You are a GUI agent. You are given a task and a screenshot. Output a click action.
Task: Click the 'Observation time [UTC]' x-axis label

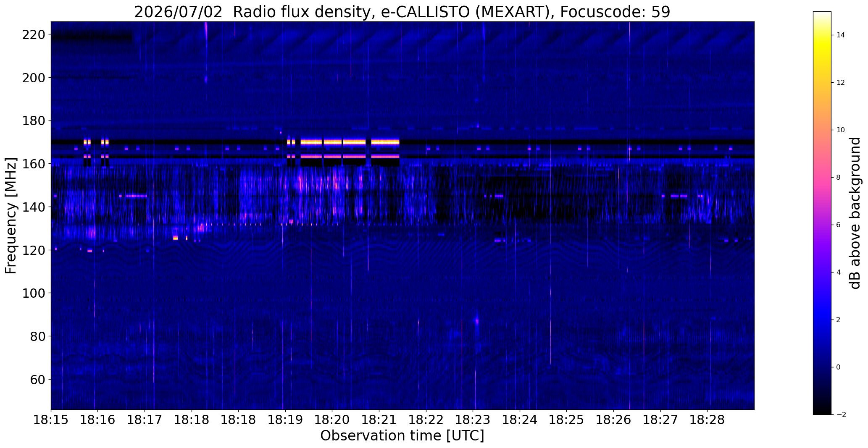click(x=402, y=435)
